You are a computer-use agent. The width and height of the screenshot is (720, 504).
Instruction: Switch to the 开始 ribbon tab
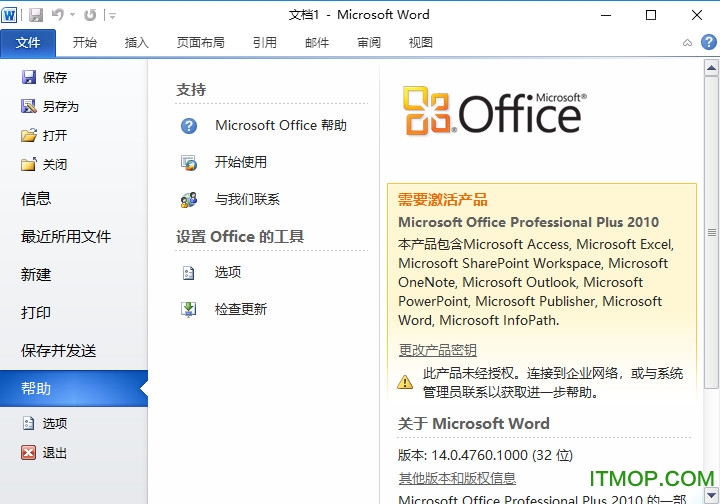tap(84, 43)
